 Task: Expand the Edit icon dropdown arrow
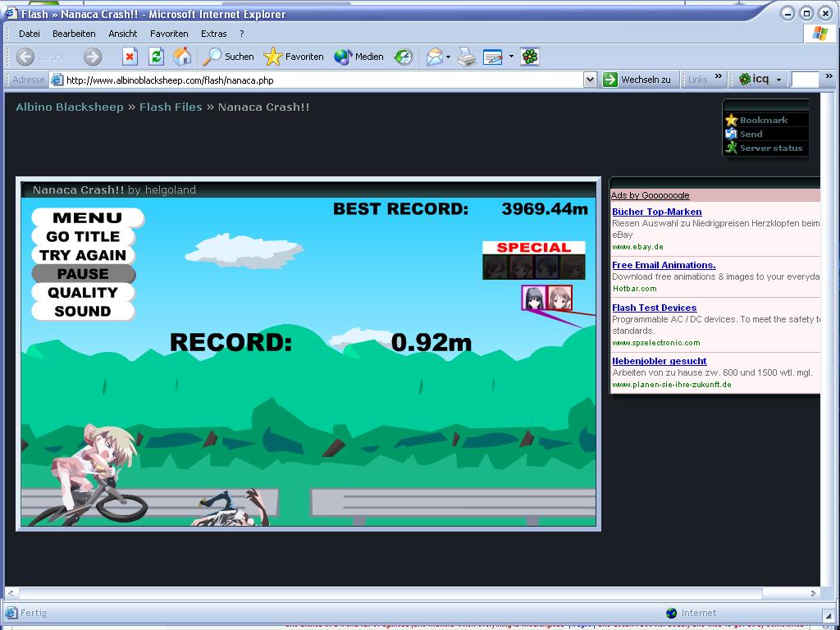click(510, 57)
